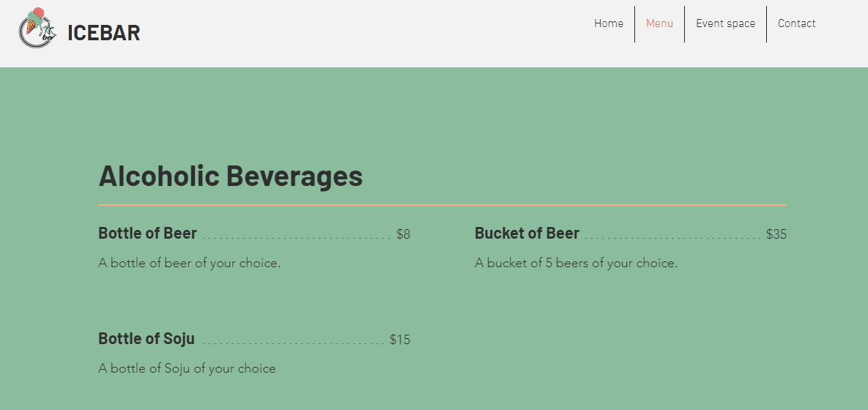Select the Bucket of Beer item title
This screenshot has width=868, height=410.
(527, 234)
